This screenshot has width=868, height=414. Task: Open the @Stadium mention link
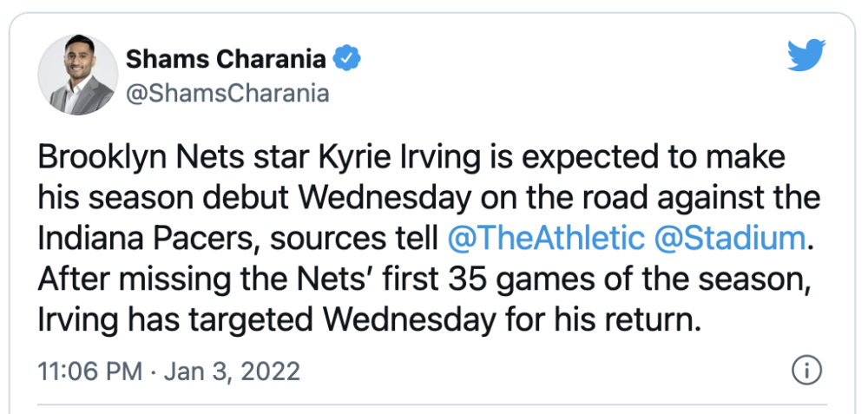[730, 238]
